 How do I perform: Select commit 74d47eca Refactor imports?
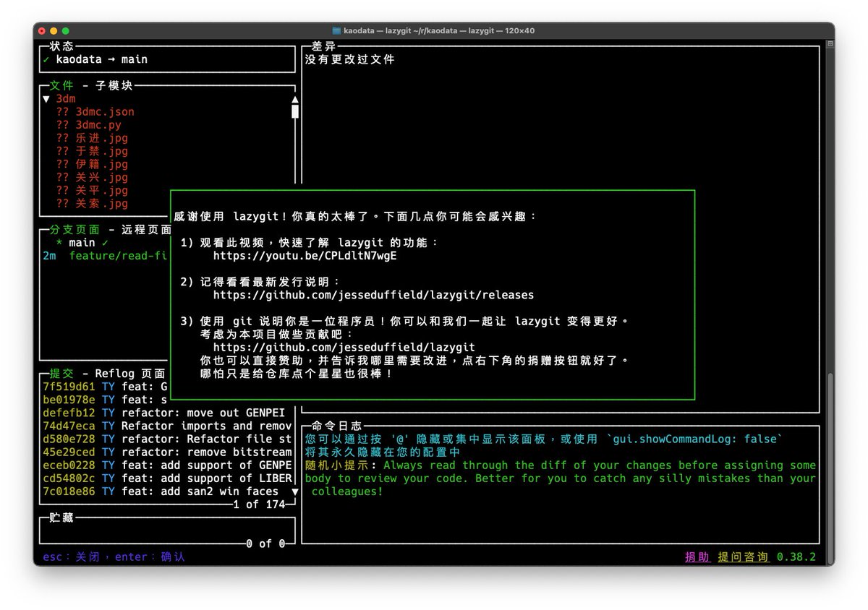pyautogui.click(x=169, y=426)
